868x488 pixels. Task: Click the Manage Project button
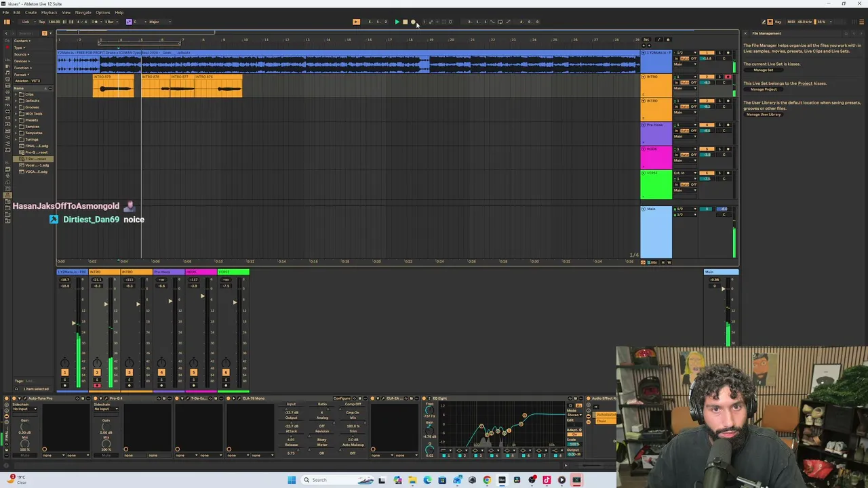tap(764, 89)
